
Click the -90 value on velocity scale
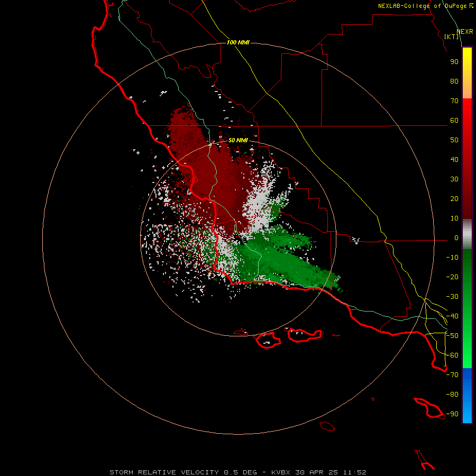pyautogui.click(x=452, y=414)
